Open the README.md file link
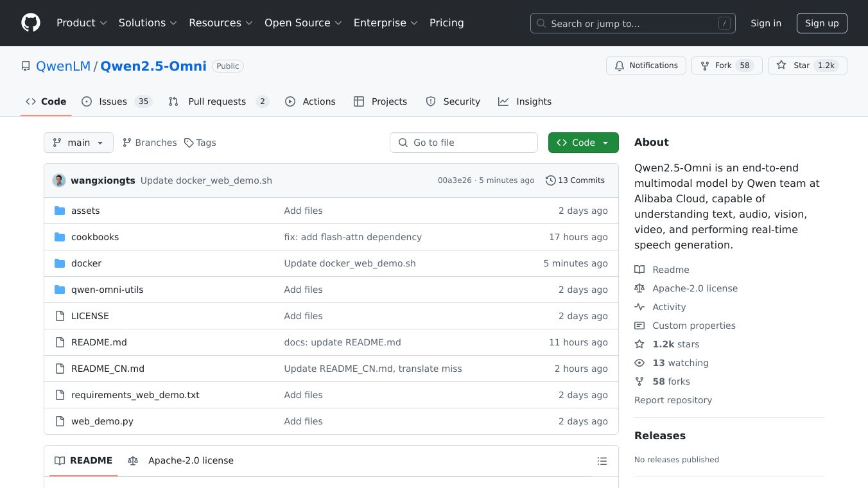The height and width of the screenshot is (488, 868). pyautogui.click(x=99, y=342)
